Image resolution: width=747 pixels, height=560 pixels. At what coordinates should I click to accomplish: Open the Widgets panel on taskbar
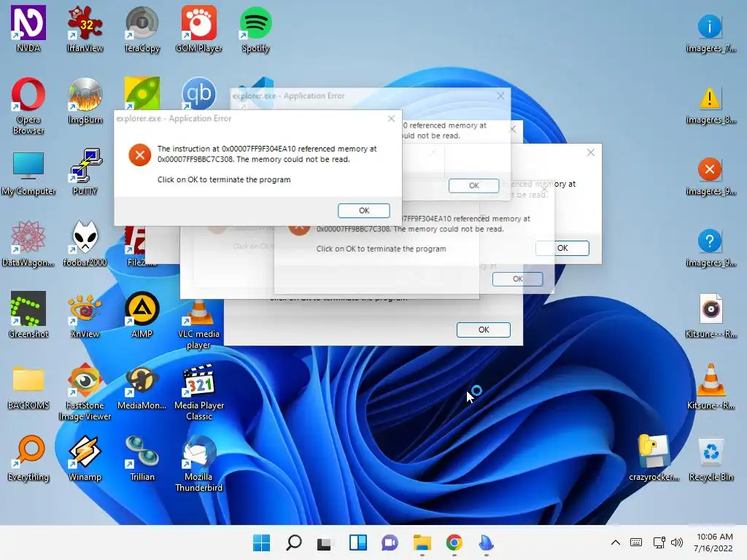pyautogui.click(x=357, y=542)
